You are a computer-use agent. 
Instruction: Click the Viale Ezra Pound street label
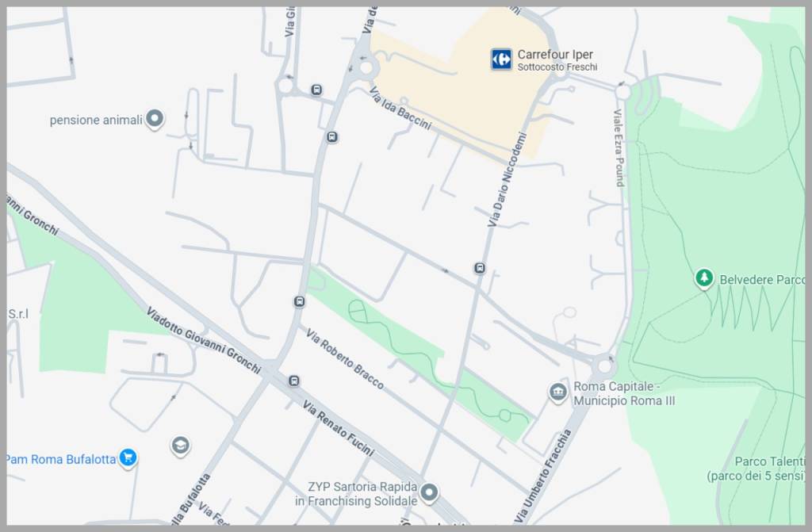619,148
